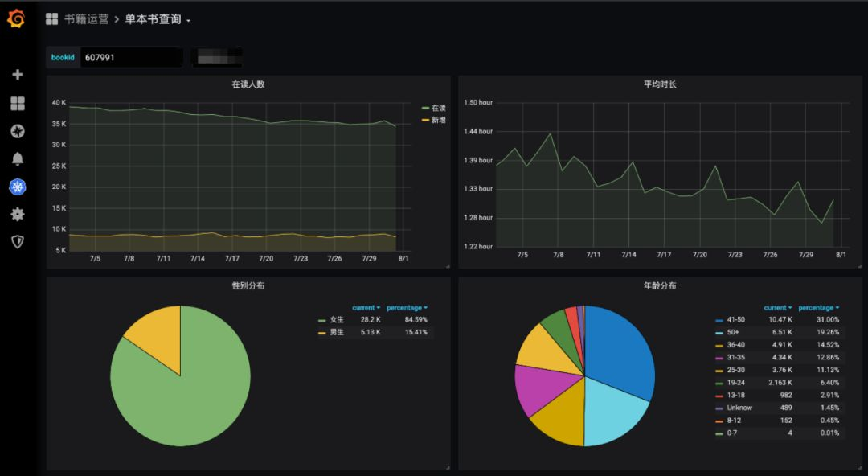Open the Kubernetes wheel icon
Screen dimensions: 868x476
click(18, 187)
